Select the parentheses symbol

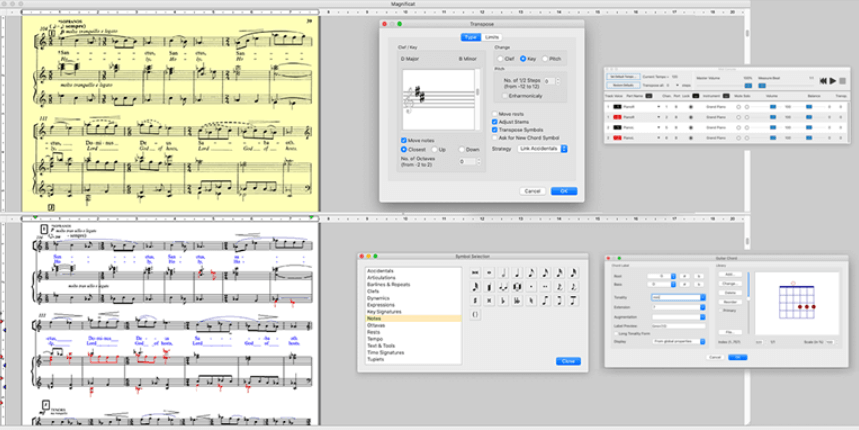pyautogui.click(x=475, y=314)
